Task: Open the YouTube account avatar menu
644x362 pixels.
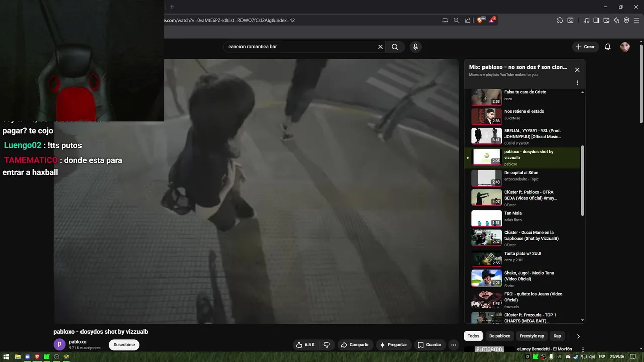Action: coord(625,47)
